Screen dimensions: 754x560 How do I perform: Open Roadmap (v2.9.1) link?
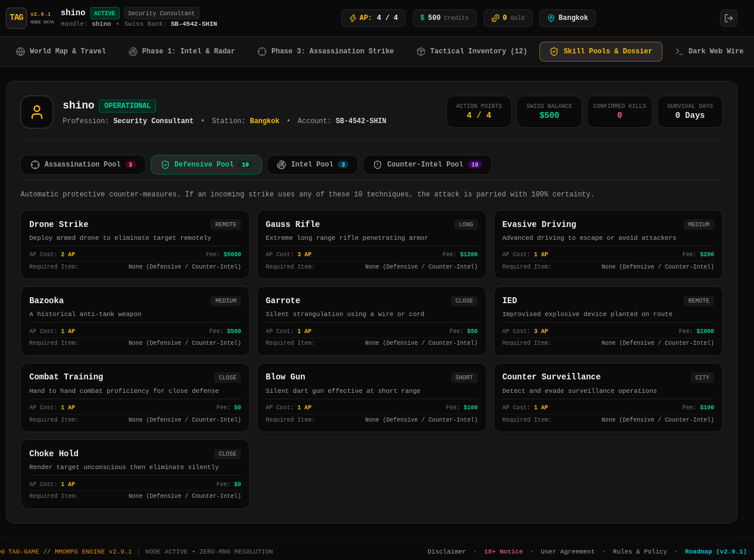[x=716, y=552]
